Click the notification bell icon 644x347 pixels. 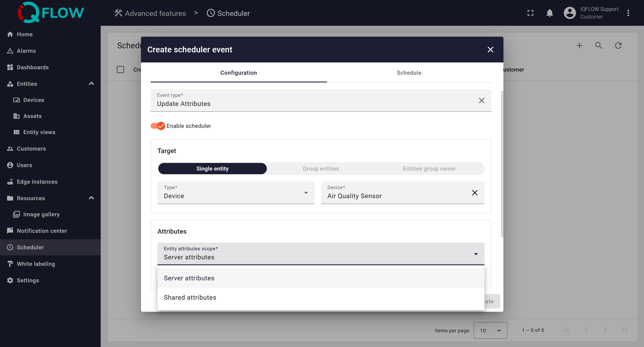[x=550, y=13]
